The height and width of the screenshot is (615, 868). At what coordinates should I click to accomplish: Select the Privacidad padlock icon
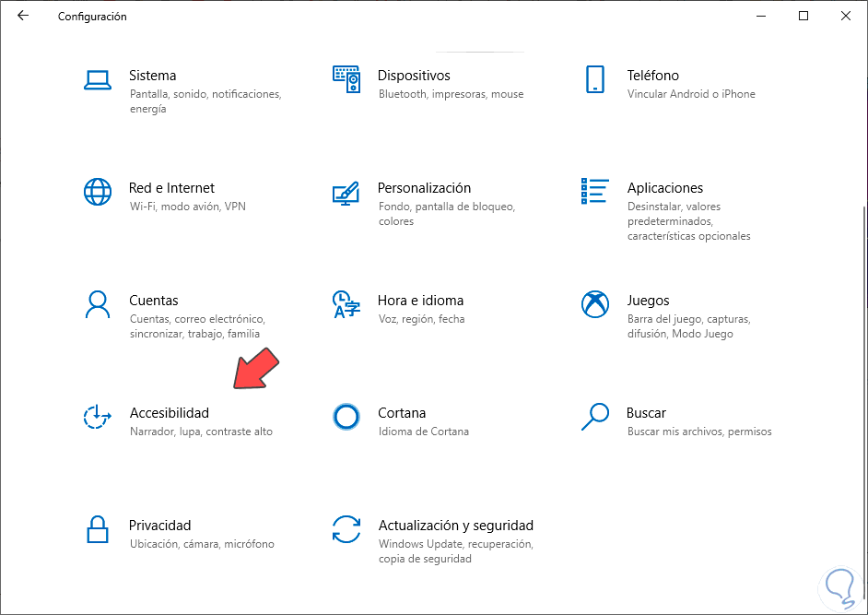click(x=97, y=529)
